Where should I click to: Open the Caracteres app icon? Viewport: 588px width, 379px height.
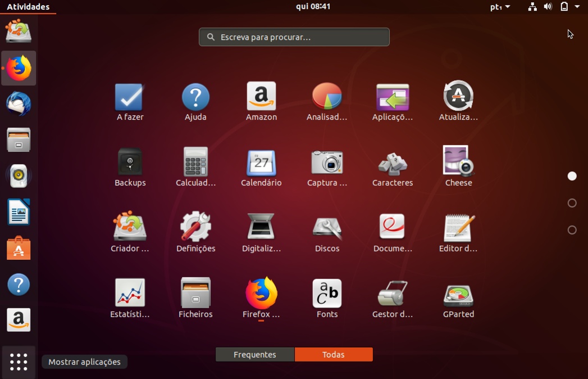pos(392,163)
